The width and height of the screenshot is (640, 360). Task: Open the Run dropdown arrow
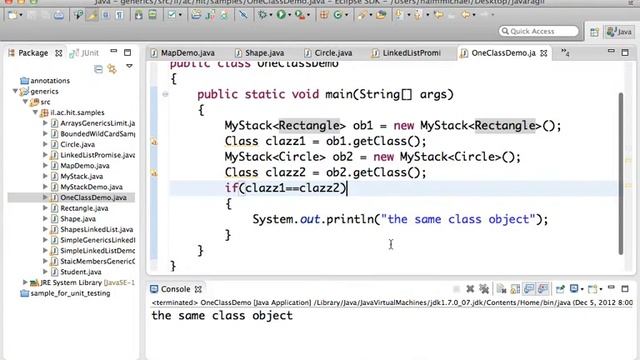289,15
